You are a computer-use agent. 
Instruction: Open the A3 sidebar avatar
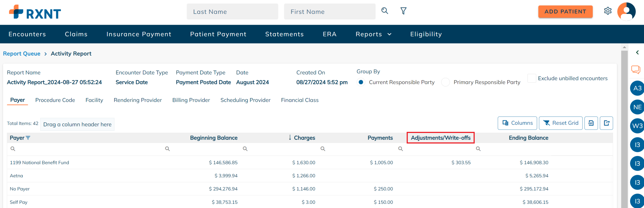[637, 88]
